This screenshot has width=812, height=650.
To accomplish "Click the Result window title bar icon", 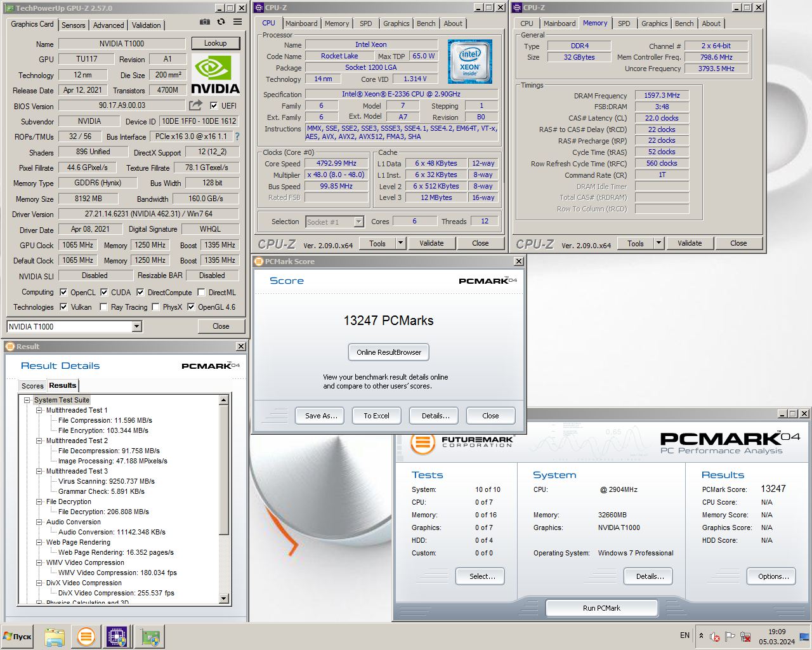I will pyautogui.click(x=10, y=346).
